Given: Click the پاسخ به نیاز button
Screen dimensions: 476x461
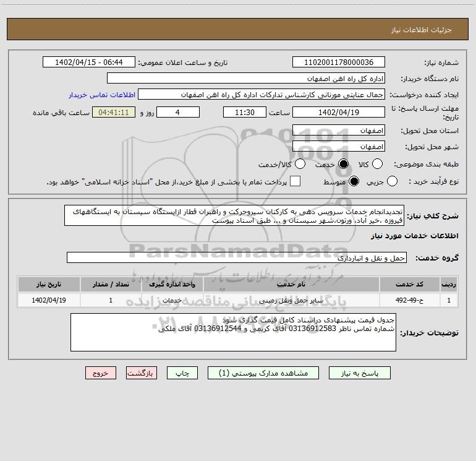Looking at the screenshot, I should 360,373.
